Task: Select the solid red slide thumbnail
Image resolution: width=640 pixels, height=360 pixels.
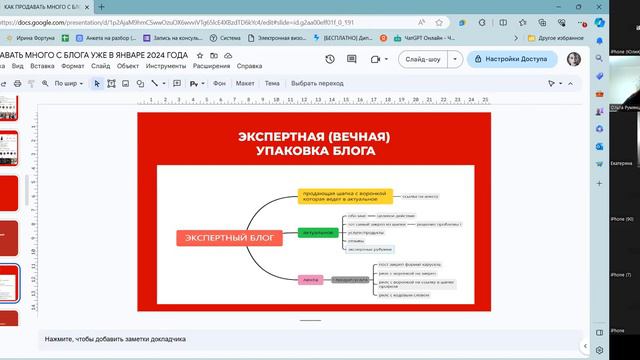Action: [9, 193]
